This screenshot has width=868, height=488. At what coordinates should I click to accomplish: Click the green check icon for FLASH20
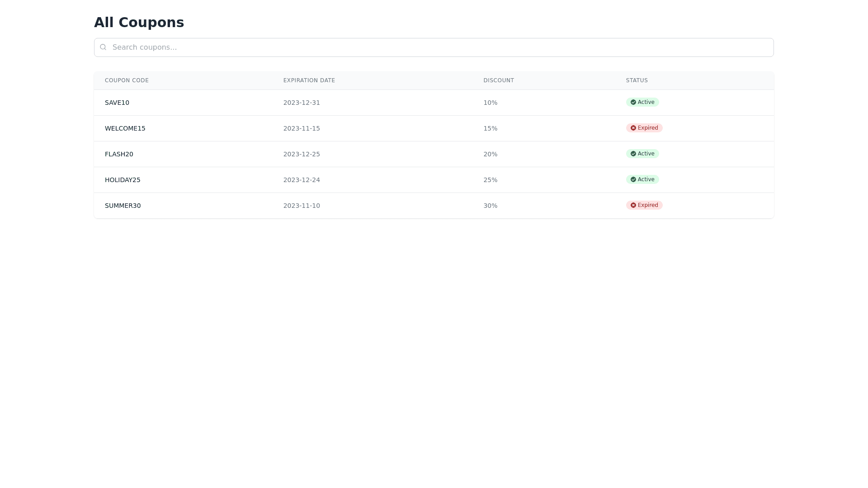[633, 154]
